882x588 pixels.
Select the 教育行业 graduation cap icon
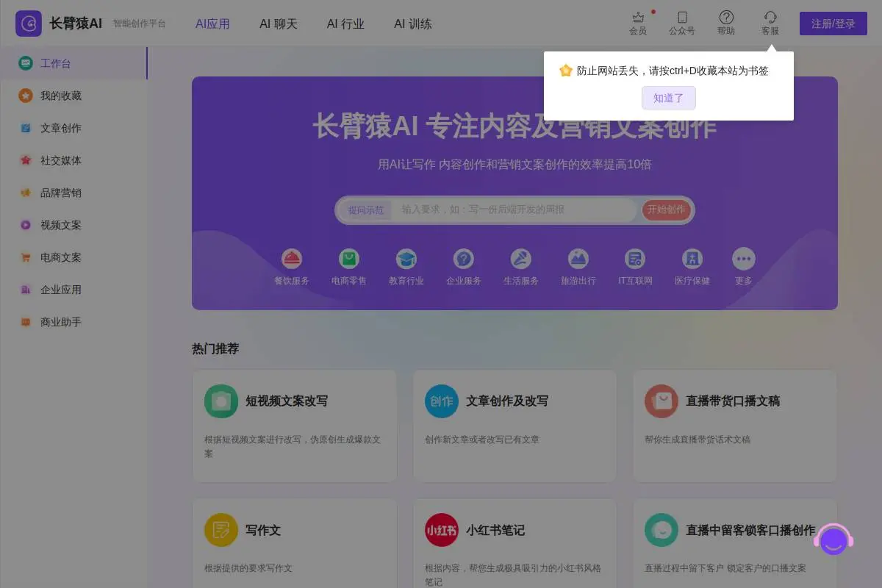point(406,259)
